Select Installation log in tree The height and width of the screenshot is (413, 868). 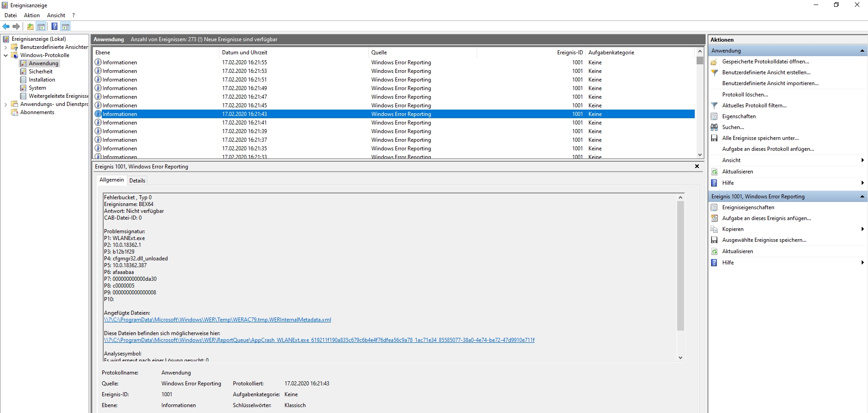click(x=42, y=80)
